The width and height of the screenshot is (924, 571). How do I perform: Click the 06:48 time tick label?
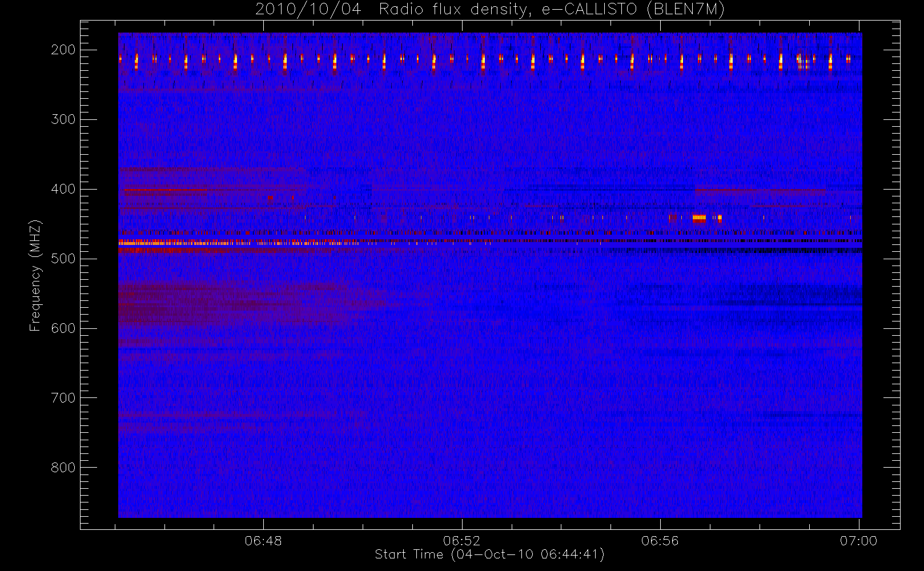(263, 541)
